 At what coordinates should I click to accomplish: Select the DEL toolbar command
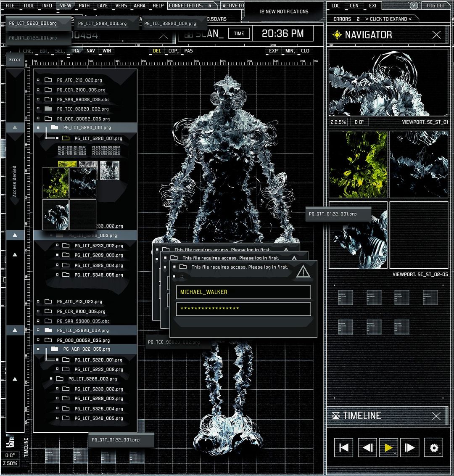157,51
